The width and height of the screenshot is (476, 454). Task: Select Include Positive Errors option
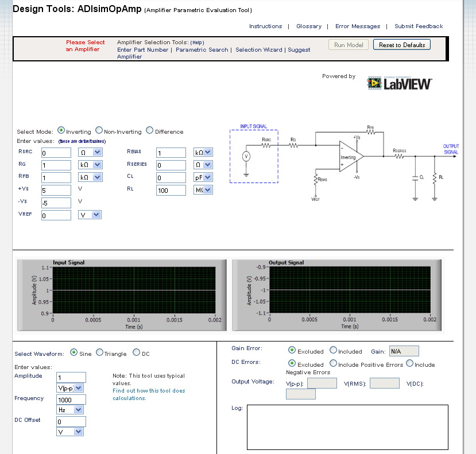pos(334,363)
